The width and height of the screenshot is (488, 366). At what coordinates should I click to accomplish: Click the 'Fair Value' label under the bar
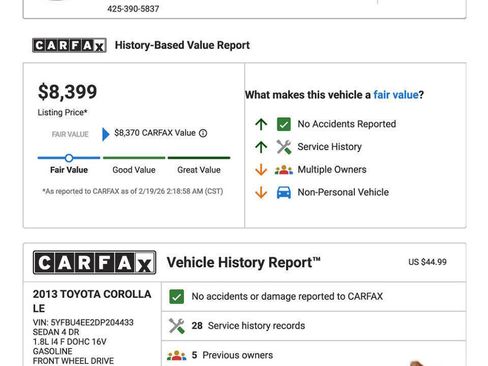pos(69,170)
